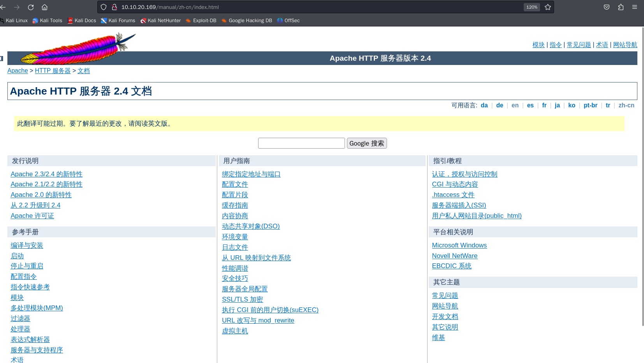Open the 多处理模块(MPM) link
Screen dimensions: 644x363
37,308
